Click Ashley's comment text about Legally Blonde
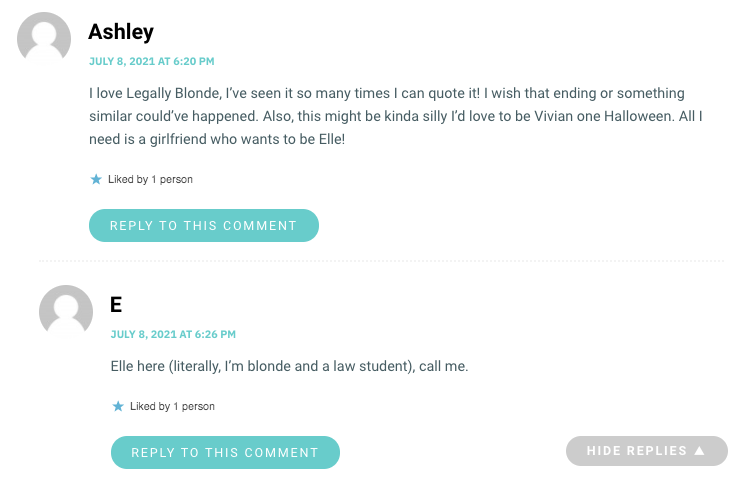This screenshot has width=743, height=481. click(x=396, y=116)
